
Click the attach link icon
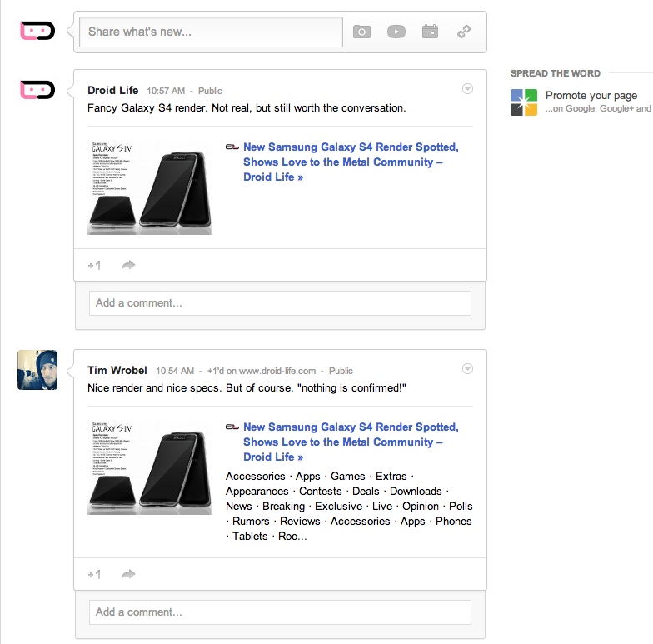coord(465,32)
